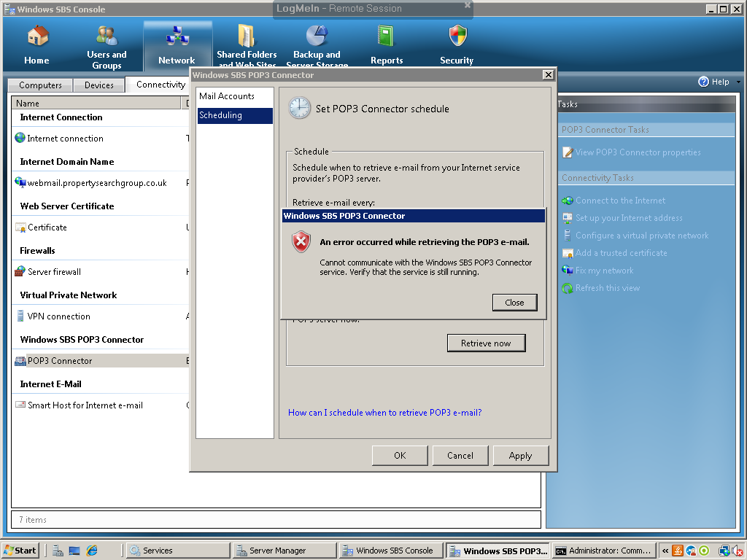Open Users and Groups section
Viewport: 747px width, 560px height.
[107, 36]
